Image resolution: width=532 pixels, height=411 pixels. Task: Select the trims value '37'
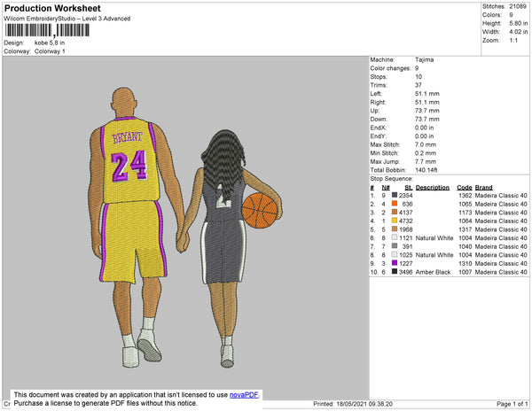(x=418, y=85)
